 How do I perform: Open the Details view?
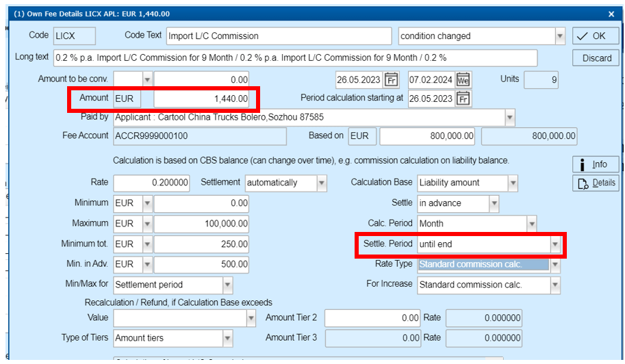596,183
